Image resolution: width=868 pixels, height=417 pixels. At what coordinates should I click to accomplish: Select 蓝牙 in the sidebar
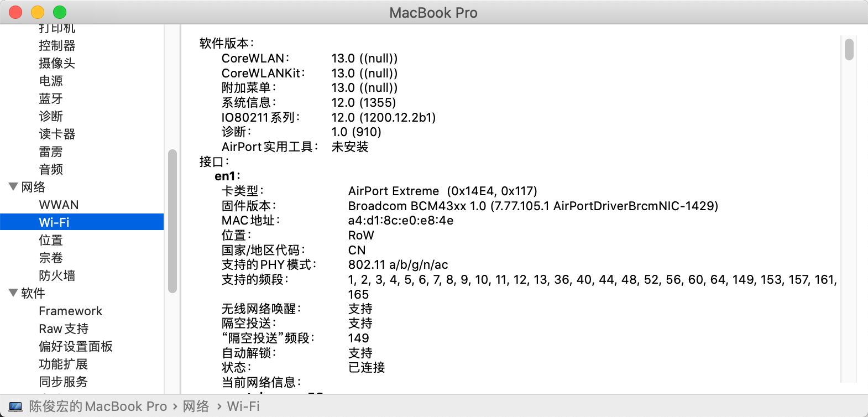pyautogui.click(x=51, y=98)
